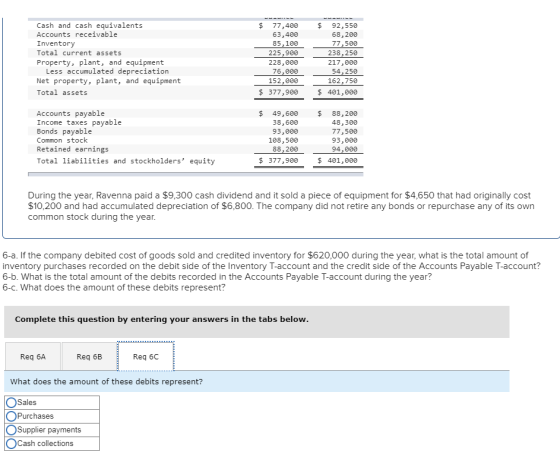
Task: Select the Req 6C tab
Action: pyautogui.click(x=146, y=356)
